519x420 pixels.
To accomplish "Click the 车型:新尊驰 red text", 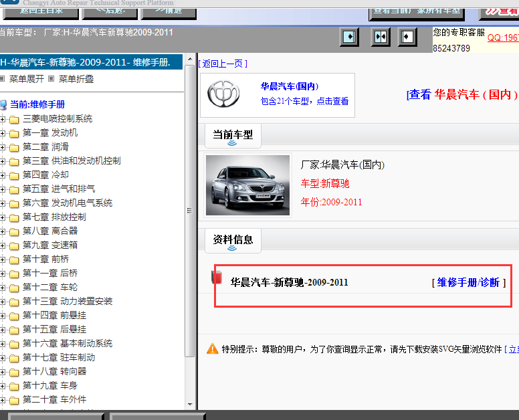I will point(325,183).
